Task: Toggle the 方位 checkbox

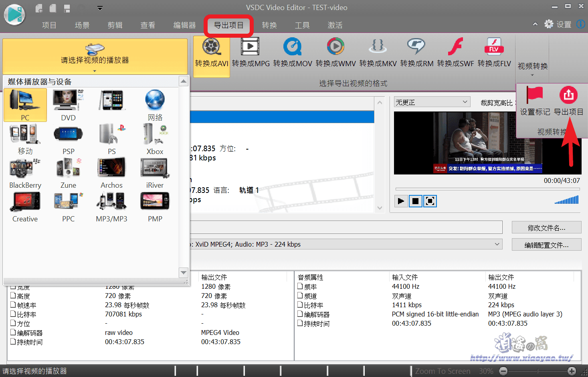Action: 13,323
